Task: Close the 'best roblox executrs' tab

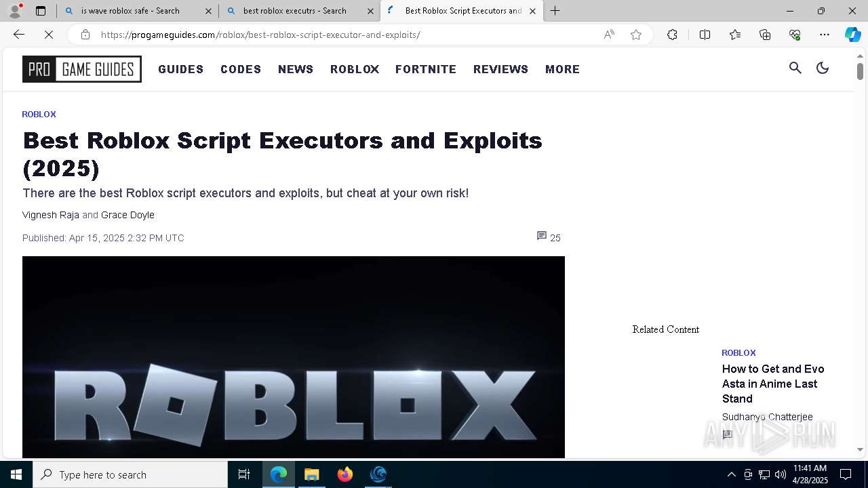Action: 371,11
